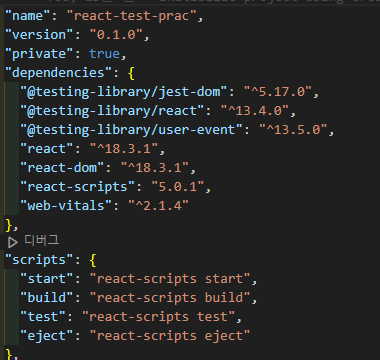Click the true value after private

tap(105, 54)
